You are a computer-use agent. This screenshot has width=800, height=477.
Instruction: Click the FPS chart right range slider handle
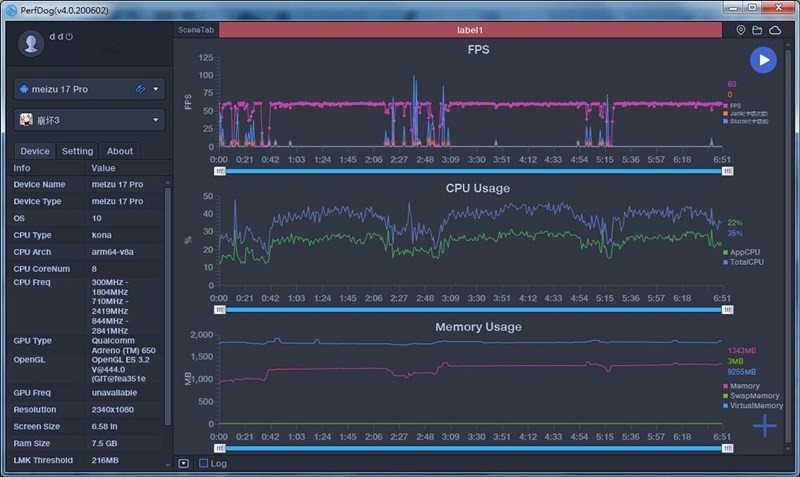pyautogui.click(x=728, y=171)
